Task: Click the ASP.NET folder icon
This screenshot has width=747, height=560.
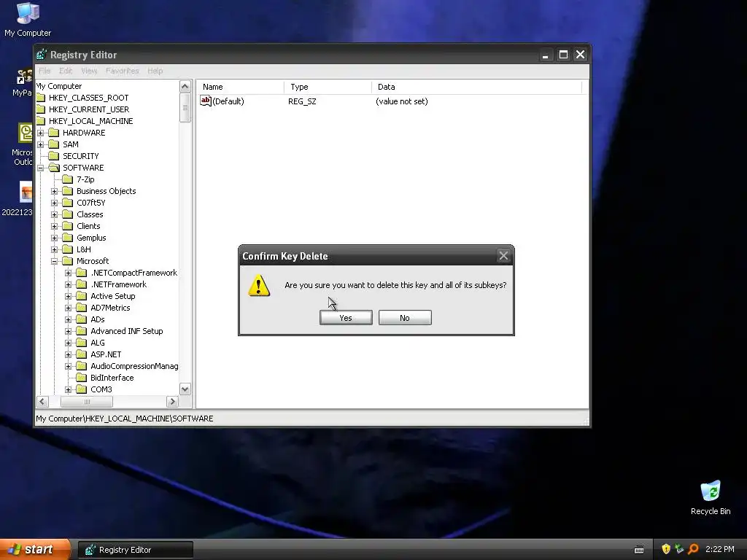Action: tap(82, 354)
